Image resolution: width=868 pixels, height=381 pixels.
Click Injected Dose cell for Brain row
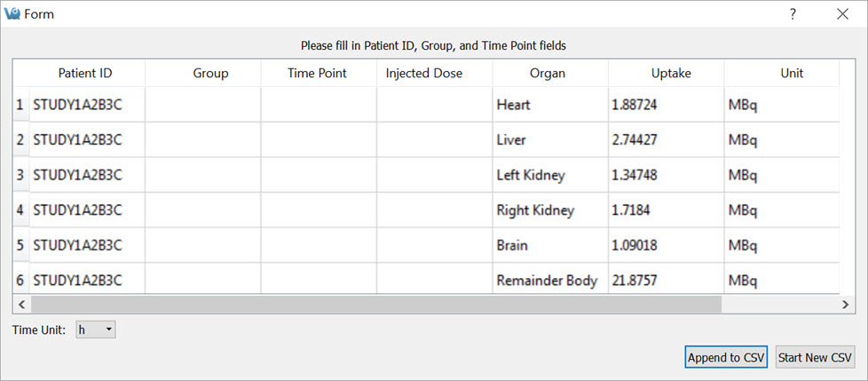tap(434, 246)
